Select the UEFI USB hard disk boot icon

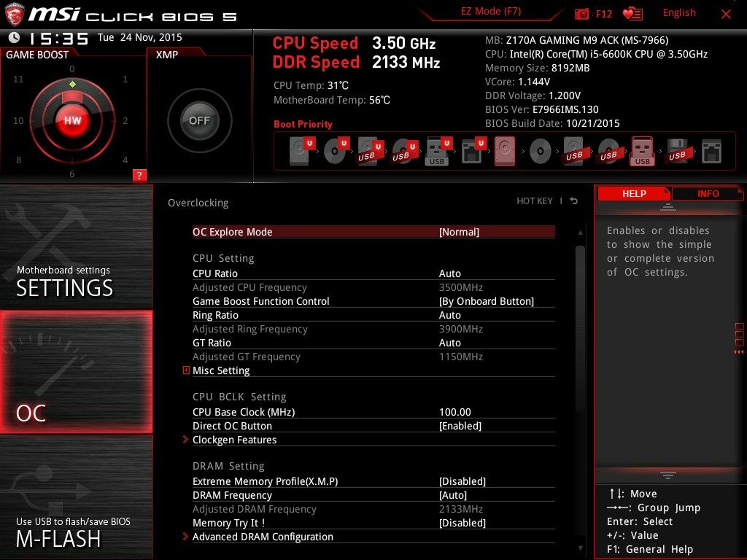pyautogui.click(x=371, y=151)
